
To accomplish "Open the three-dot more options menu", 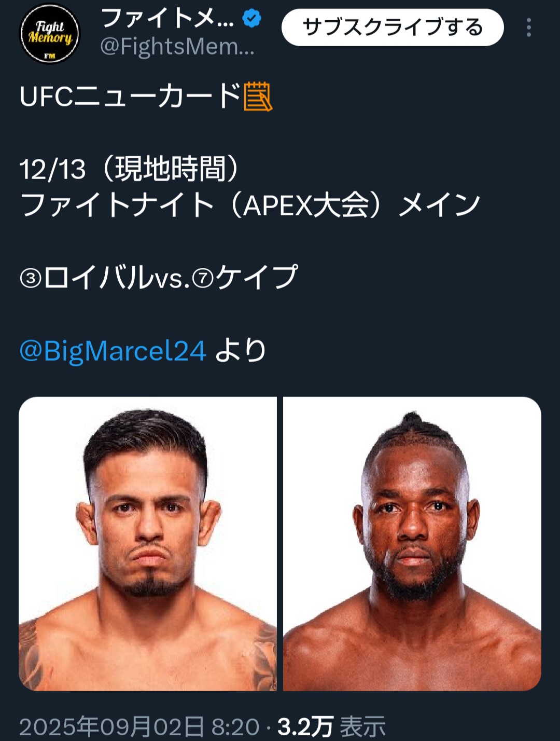I will [x=528, y=28].
